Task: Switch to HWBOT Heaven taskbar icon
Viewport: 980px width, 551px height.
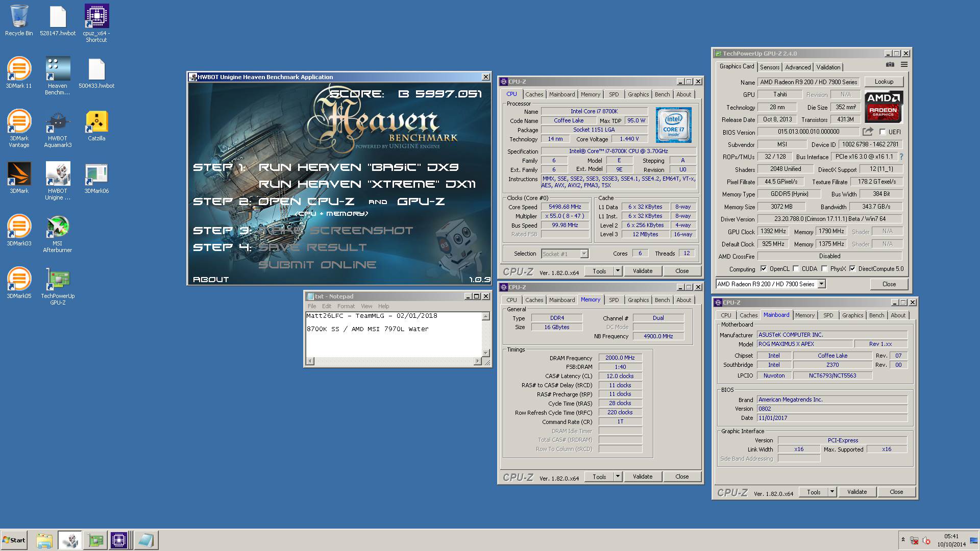Action: [69, 540]
